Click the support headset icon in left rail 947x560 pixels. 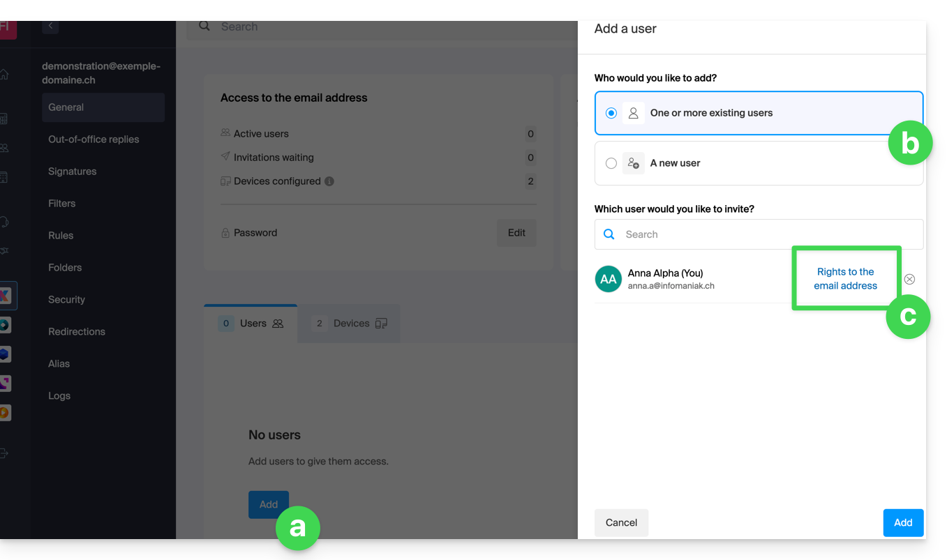[4, 222]
